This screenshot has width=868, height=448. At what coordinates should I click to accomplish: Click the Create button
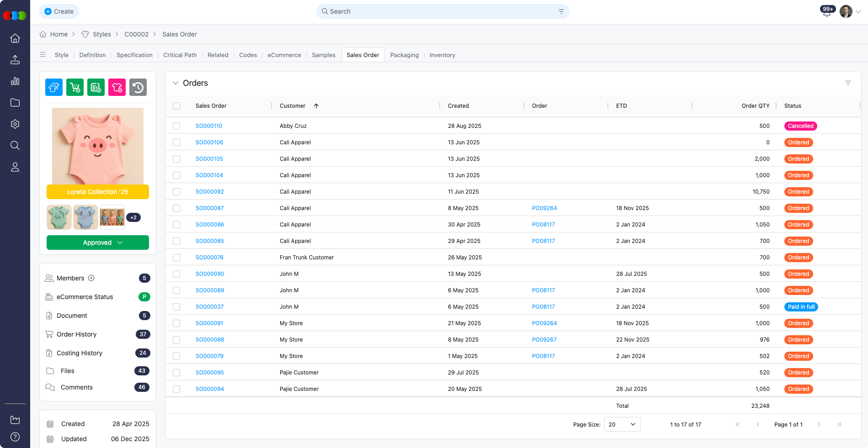point(59,11)
